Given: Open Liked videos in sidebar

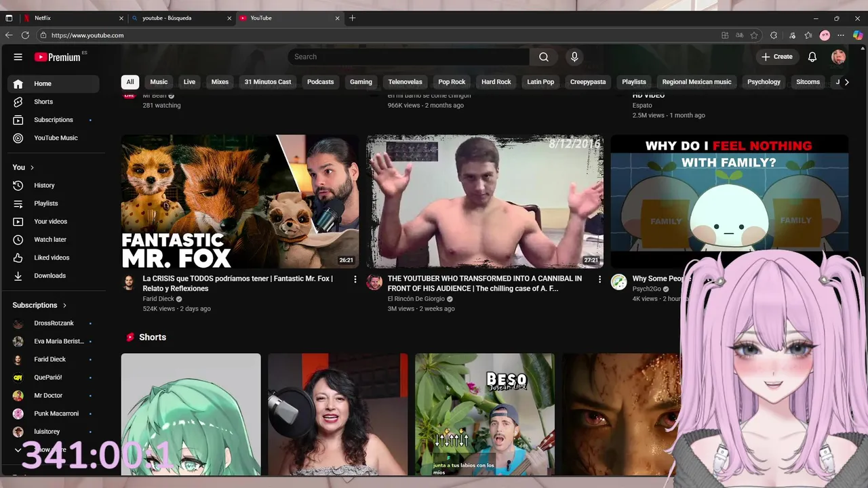Looking at the screenshot, I should [x=54, y=258].
